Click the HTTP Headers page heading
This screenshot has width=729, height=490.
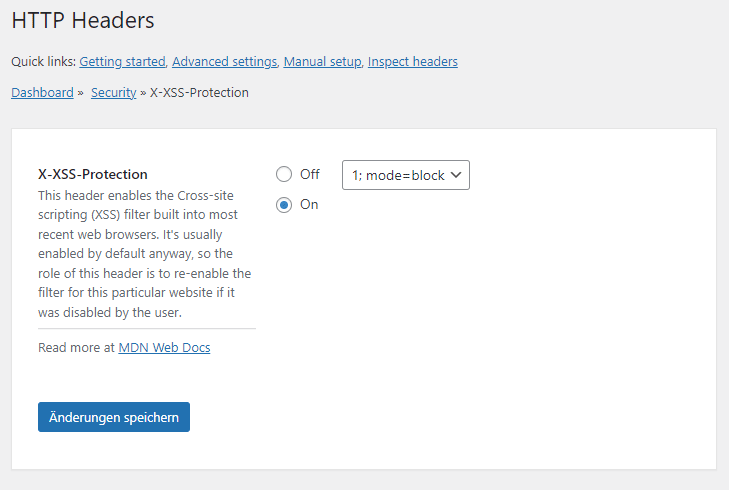(x=83, y=19)
